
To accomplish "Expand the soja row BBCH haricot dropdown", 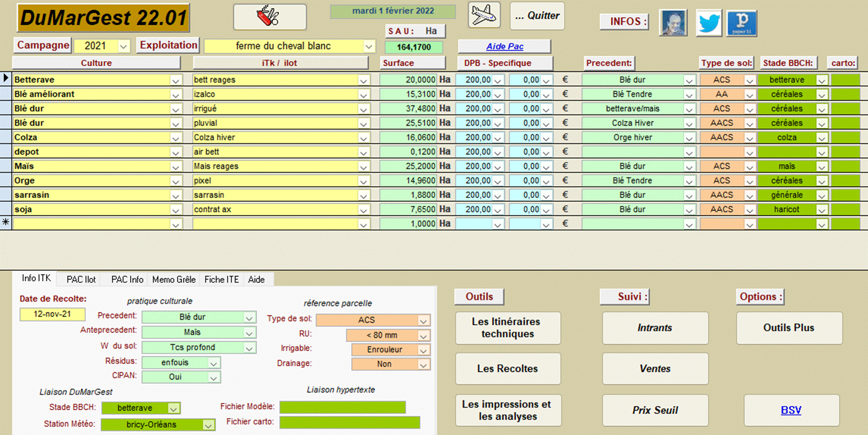I will [x=822, y=210].
